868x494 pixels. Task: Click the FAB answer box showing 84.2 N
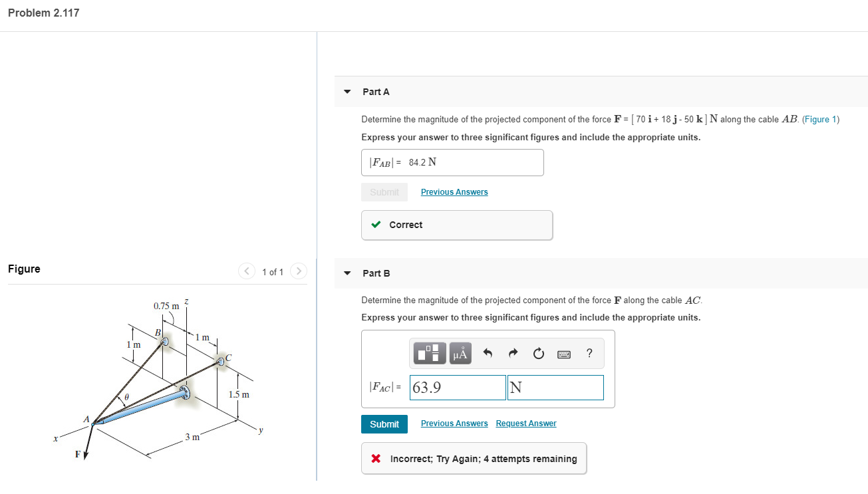(x=452, y=162)
